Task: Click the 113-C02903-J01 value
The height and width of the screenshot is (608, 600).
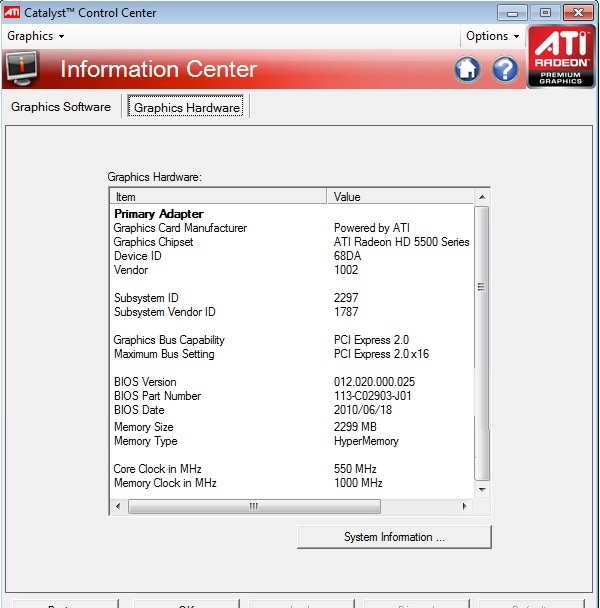Action: pyautogui.click(x=372, y=396)
